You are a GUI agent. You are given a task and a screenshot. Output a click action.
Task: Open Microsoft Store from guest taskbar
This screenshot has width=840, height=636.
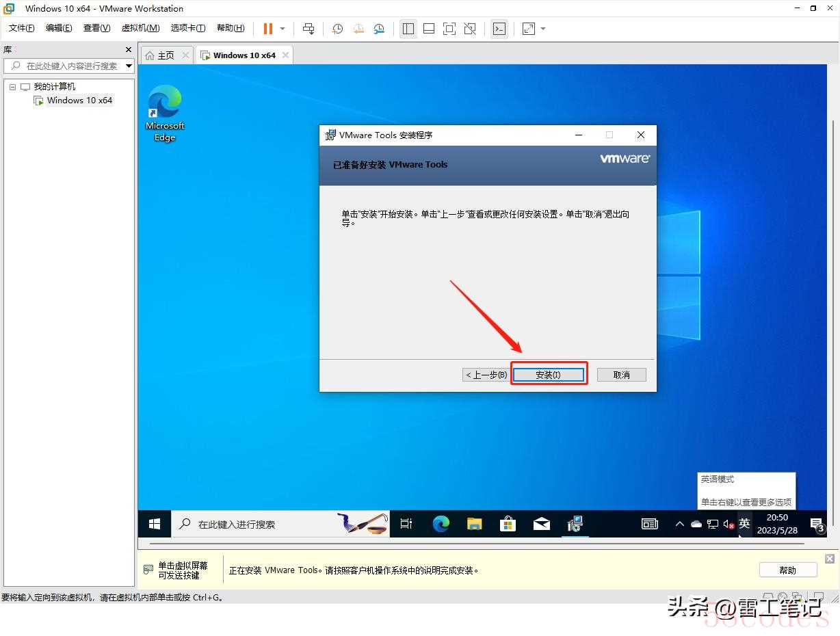coord(508,524)
